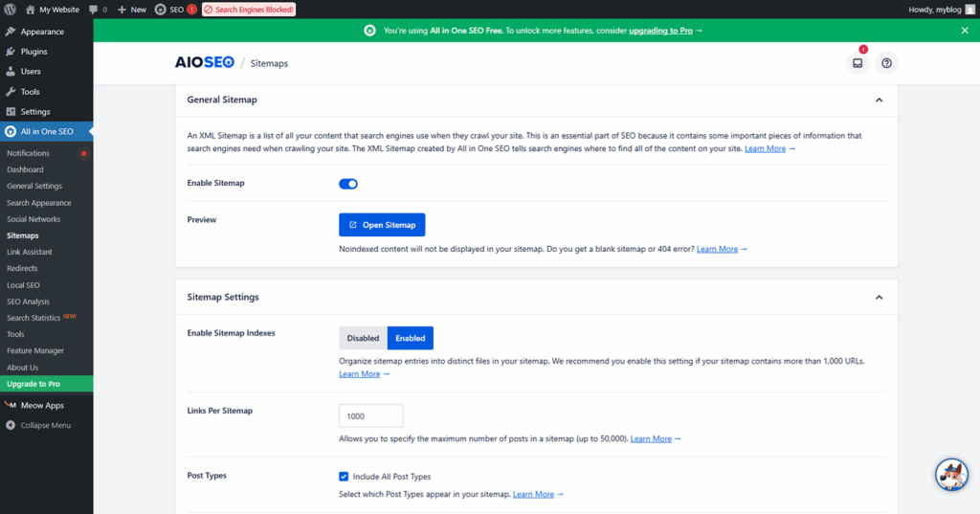This screenshot has height=514, width=980.
Task: Open My Website home link
Action: (x=53, y=10)
